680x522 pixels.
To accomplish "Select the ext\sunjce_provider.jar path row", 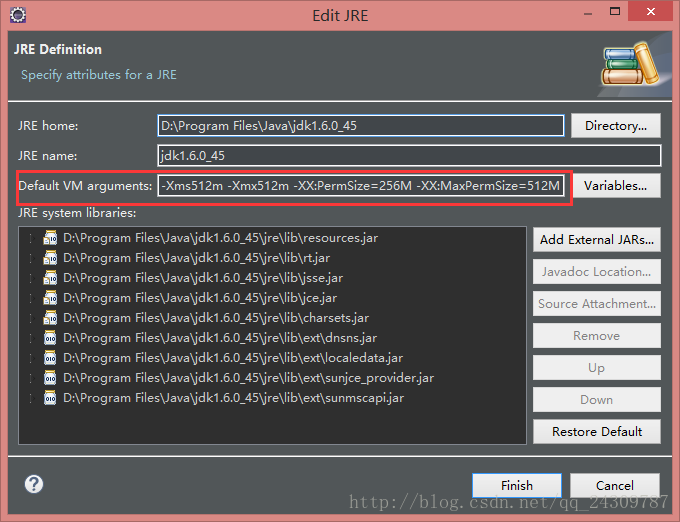I will 248,378.
